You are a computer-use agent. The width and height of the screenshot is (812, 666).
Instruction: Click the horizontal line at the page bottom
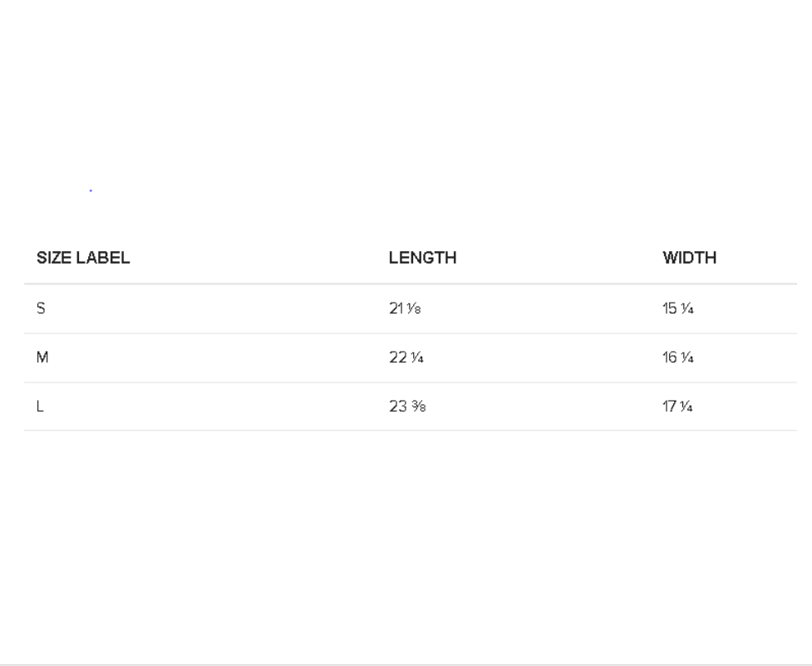(x=406, y=664)
